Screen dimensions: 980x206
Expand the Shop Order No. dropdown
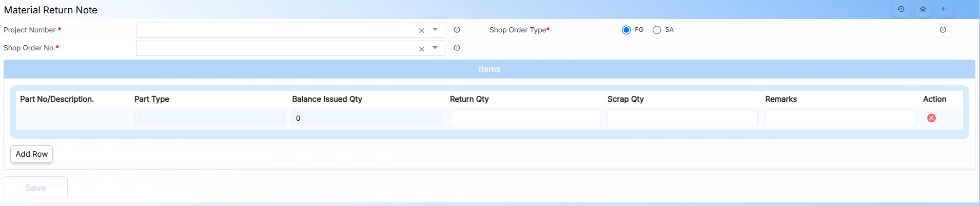435,48
